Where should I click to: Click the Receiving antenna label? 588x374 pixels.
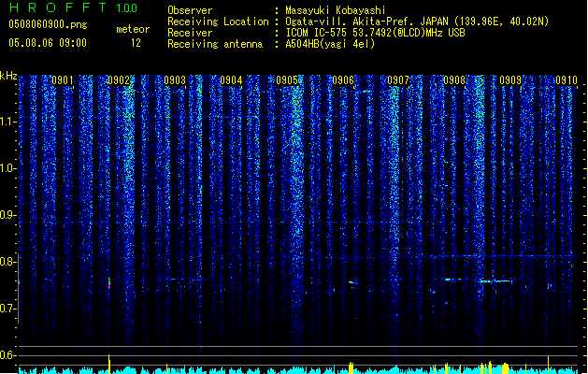coord(215,44)
